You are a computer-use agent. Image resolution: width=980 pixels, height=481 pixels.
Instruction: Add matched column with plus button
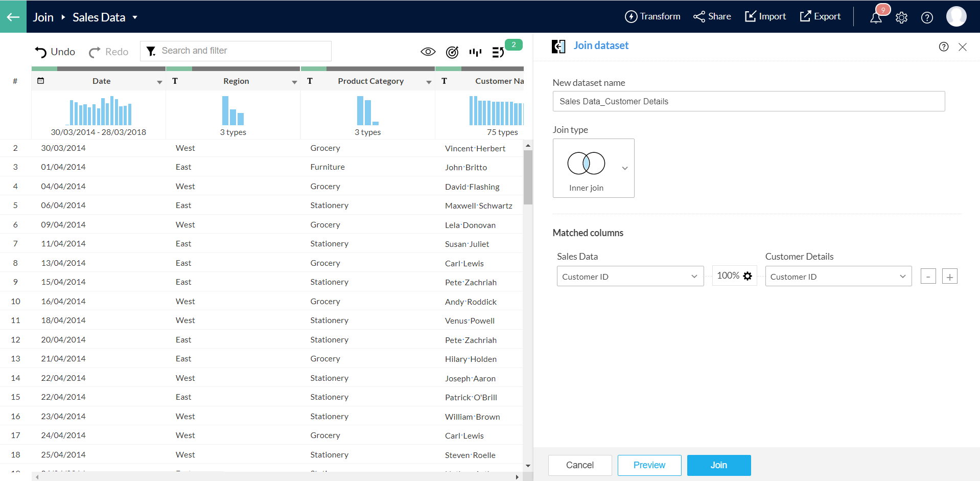pos(949,277)
